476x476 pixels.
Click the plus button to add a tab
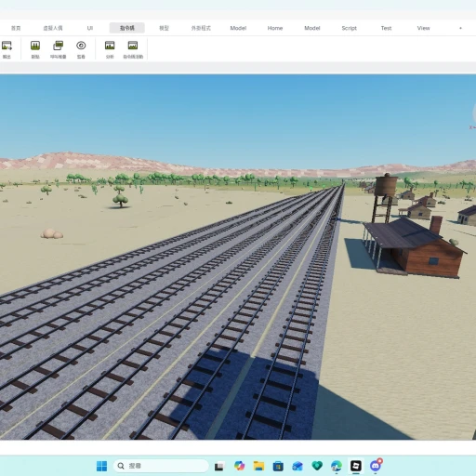460,28
